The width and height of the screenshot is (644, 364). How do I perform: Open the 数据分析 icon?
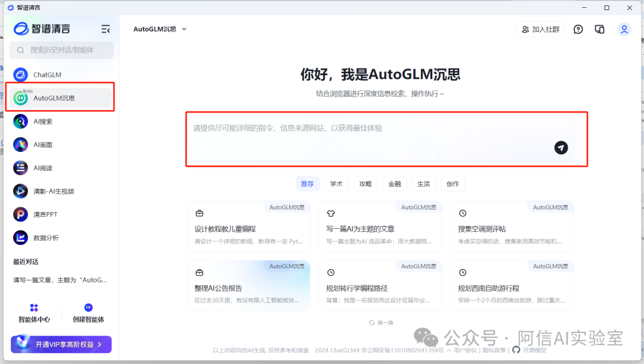20,238
